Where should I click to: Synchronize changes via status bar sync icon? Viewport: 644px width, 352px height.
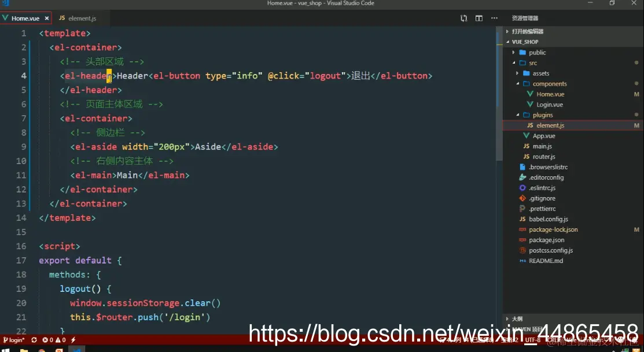tap(34, 340)
